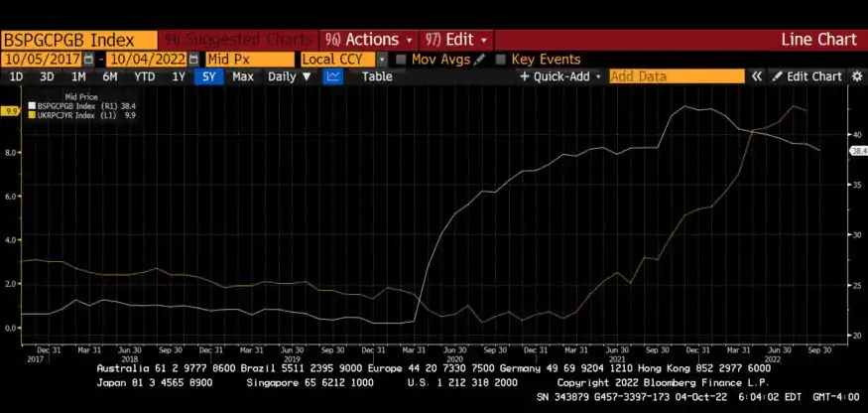Image resolution: width=868 pixels, height=413 pixels.
Task: Select the line chart view icon
Action: [x=333, y=76]
